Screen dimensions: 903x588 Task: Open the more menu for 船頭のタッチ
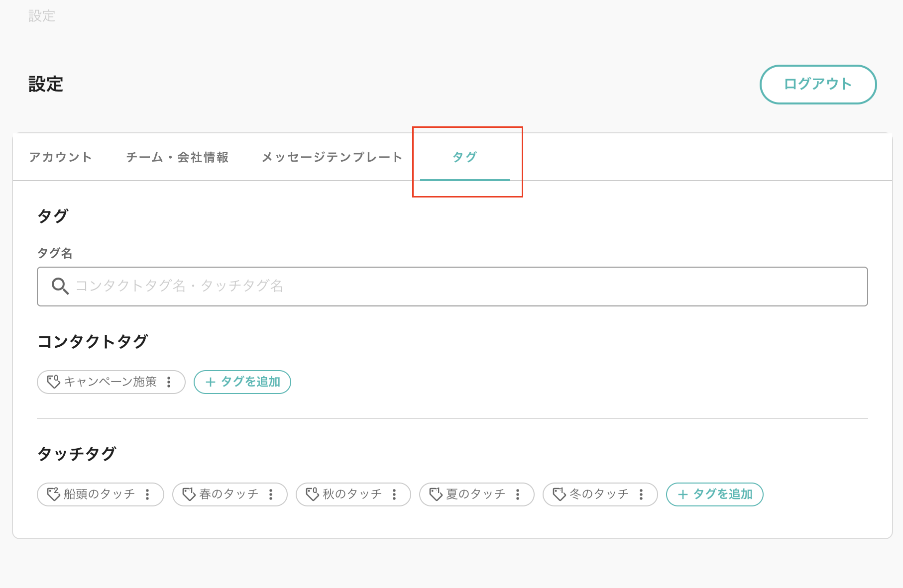pos(147,494)
